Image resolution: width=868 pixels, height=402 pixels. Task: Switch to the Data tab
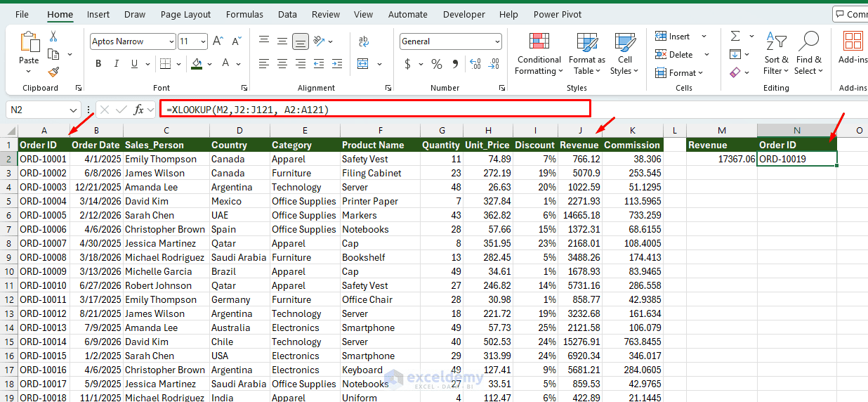(287, 14)
